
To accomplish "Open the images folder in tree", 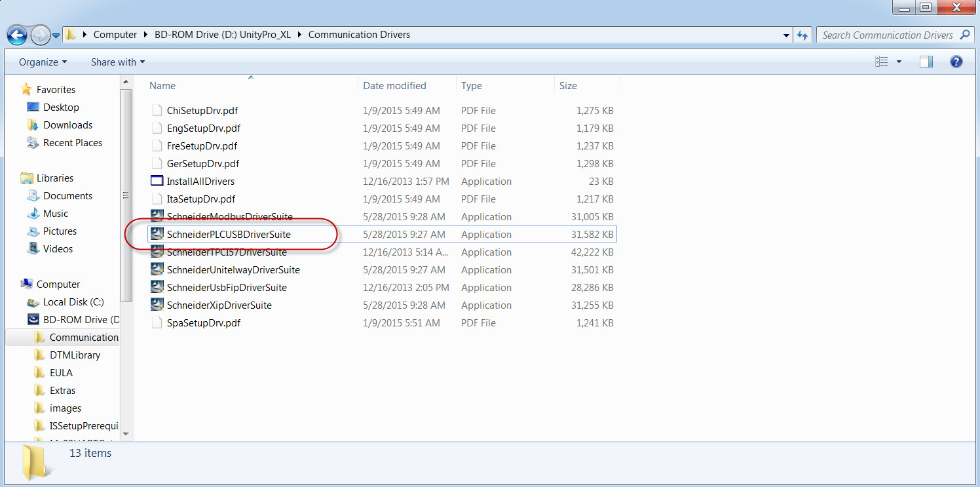I will coord(66,408).
